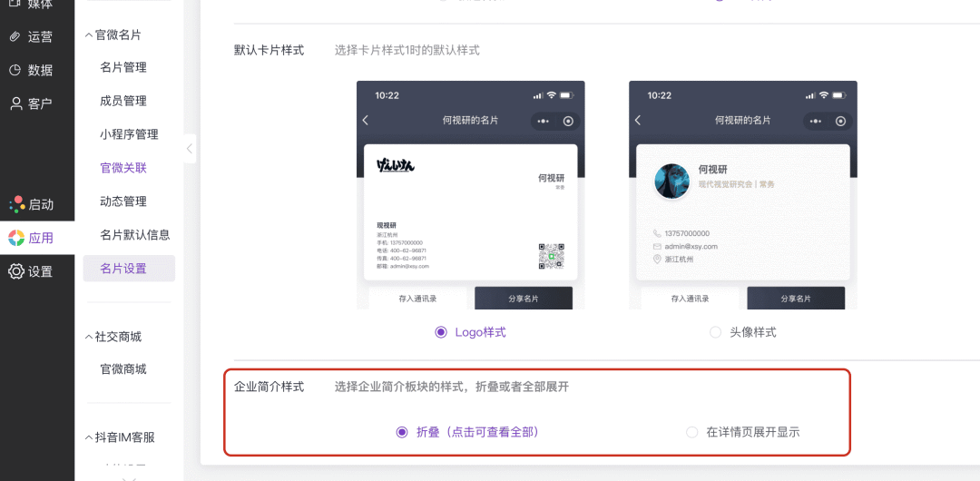Click the QR code on Logo card preview
The image size is (980, 481).
[551, 256]
